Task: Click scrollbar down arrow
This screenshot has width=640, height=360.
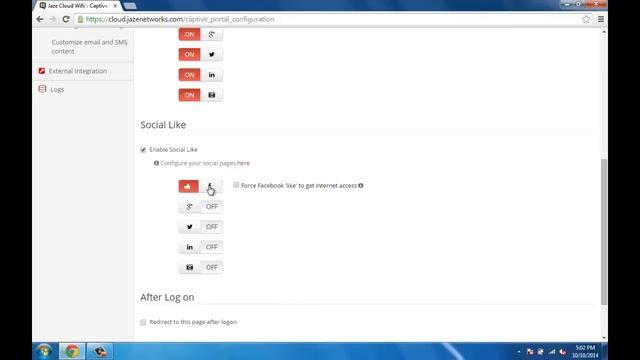Action: [604, 338]
